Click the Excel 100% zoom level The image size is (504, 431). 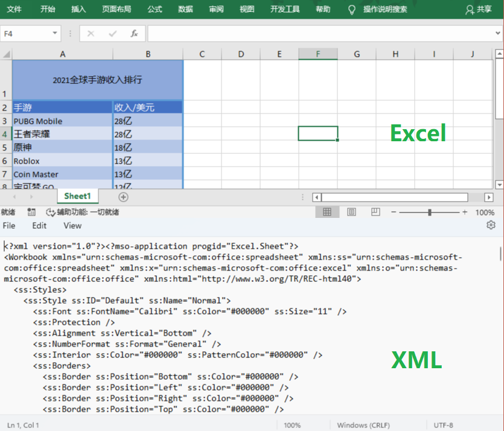[x=485, y=212]
